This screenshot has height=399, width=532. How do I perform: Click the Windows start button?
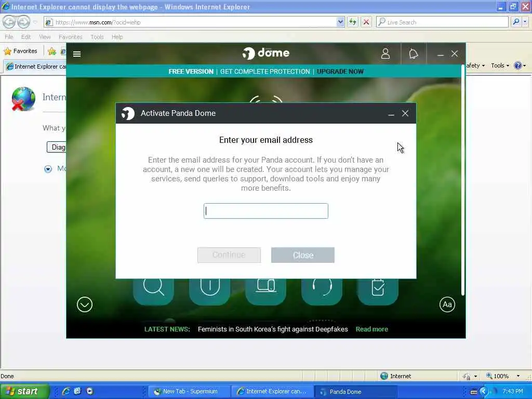point(24,391)
